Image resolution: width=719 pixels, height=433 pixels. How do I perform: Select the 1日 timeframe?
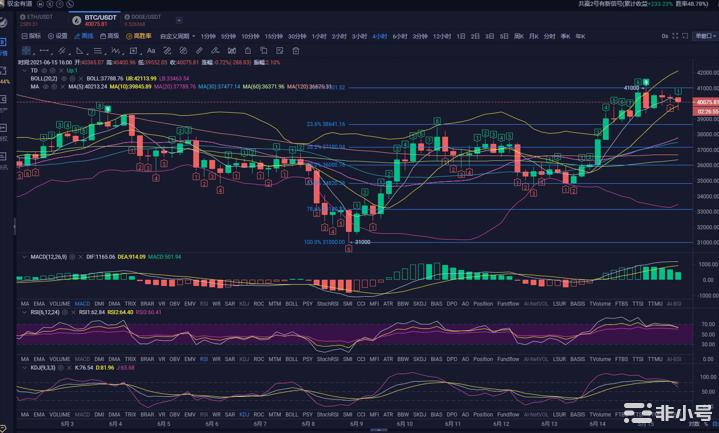pyautogui.click(x=461, y=36)
